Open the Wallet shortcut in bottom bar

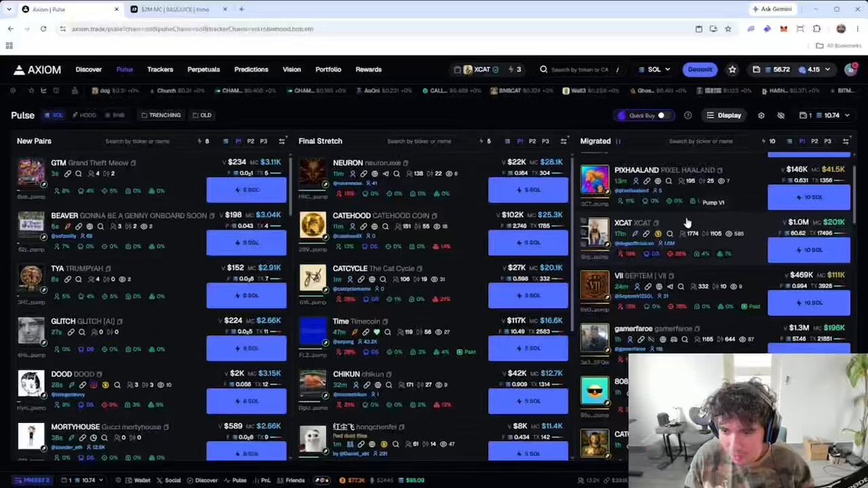137,480
